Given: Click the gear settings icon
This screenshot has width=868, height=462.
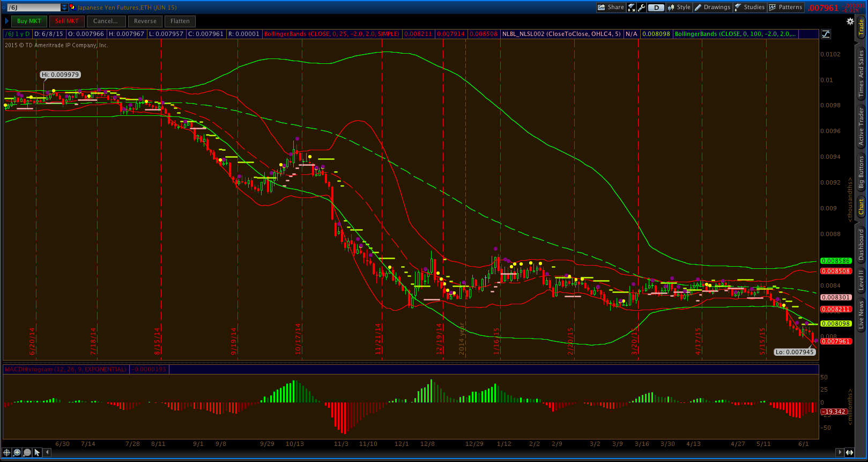Looking at the screenshot, I should tap(850, 21).
